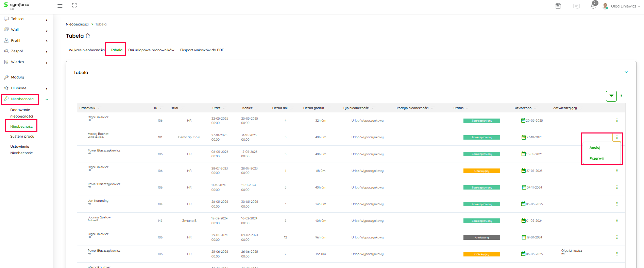Open the clipboard tasks icon in header

558,6
